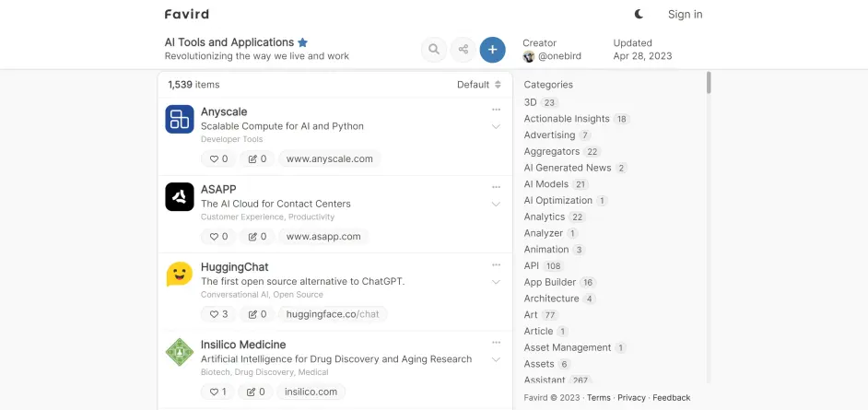Open the Feedback footer link
Image resolution: width=868 pixels, height=410 pixels.
672,398
